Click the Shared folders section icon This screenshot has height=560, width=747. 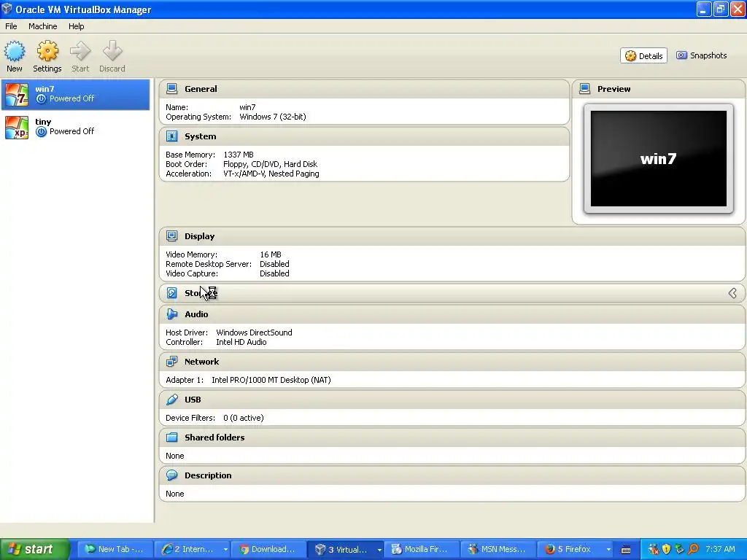172,437
